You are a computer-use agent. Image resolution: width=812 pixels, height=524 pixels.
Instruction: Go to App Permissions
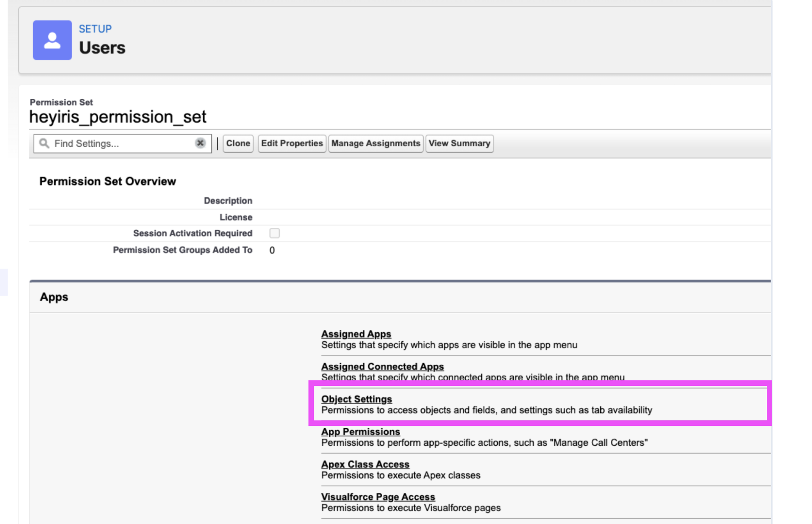pyautogui.click(x=360, y=432)
